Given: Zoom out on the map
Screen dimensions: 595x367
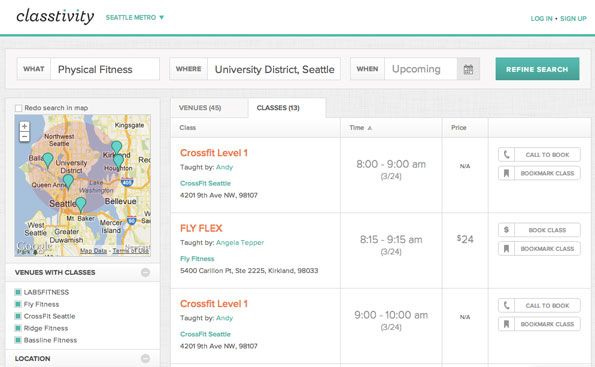Looking at the screenshot, I should coord(24,137).
